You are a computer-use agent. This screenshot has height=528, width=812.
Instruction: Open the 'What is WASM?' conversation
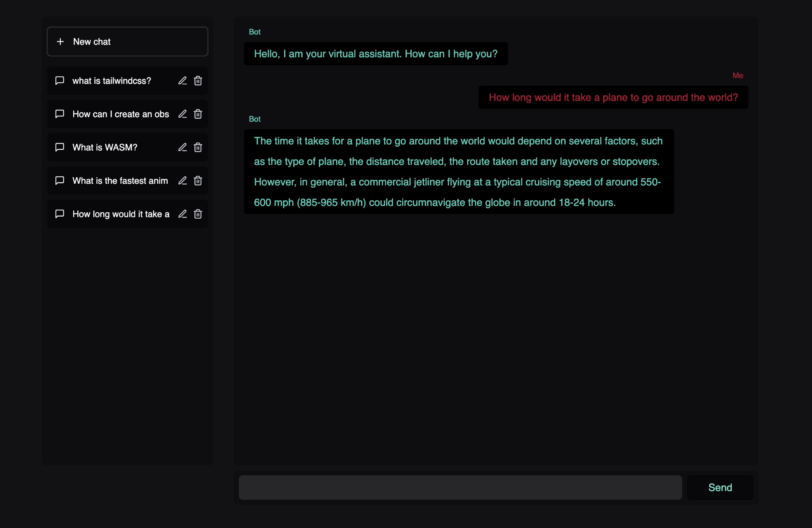tap(105, 147)
